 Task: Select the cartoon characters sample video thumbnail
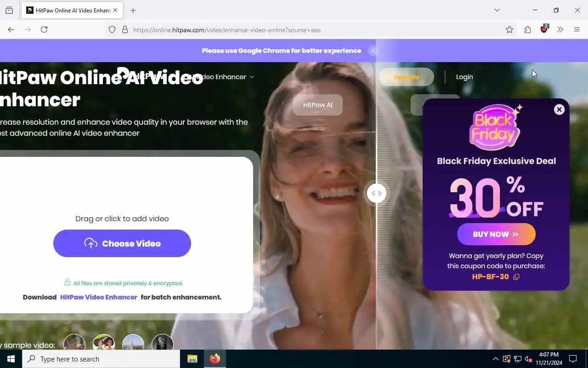pos(104,343)
